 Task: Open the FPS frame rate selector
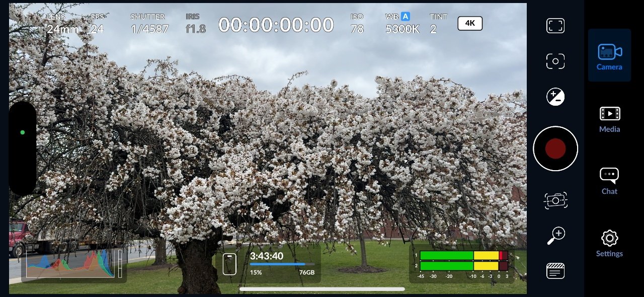click(97, 23)
